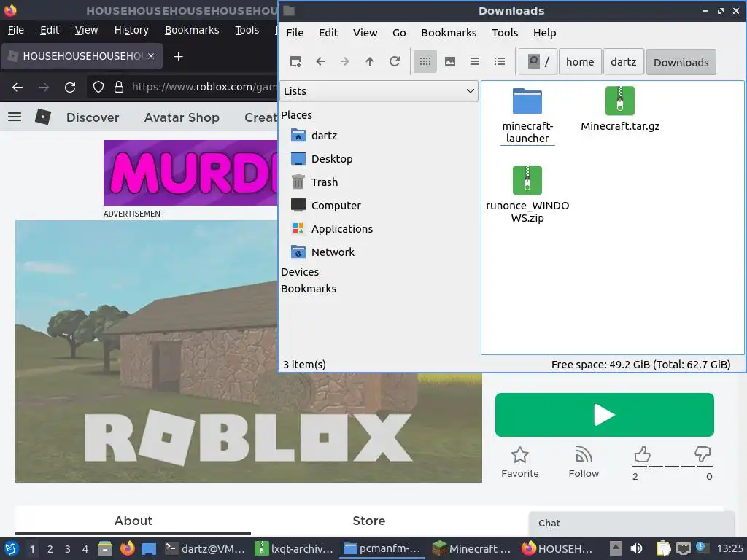The image size is (747, 560).
Task: Switch to the Store tab
Action: pos(368,521)
